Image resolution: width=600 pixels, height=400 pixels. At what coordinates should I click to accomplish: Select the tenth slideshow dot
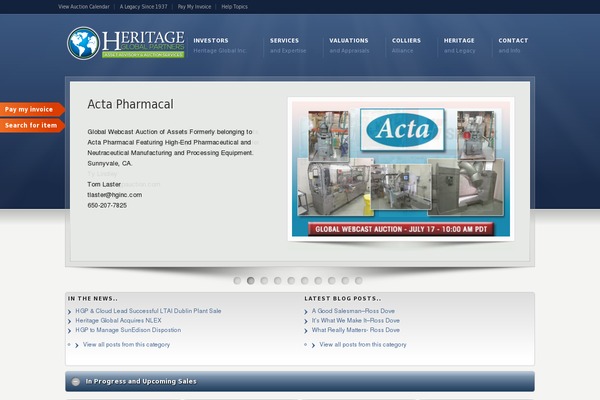click(x=359, y=281)
